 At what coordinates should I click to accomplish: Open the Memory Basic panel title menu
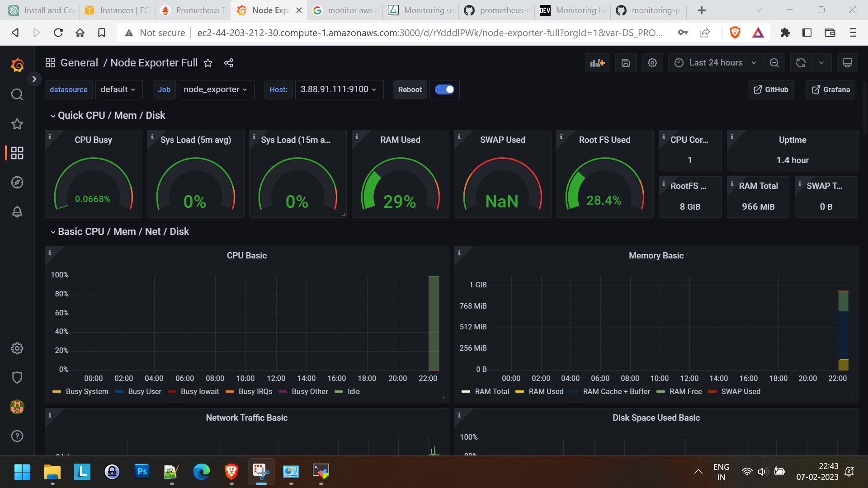[x=656, y=256]
